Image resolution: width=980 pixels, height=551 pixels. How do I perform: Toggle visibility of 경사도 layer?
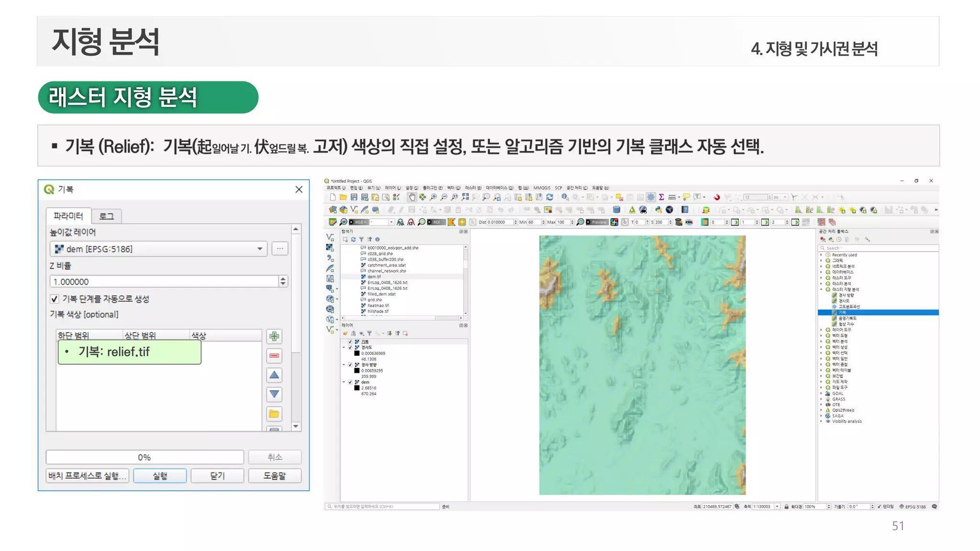coord(350,348)
